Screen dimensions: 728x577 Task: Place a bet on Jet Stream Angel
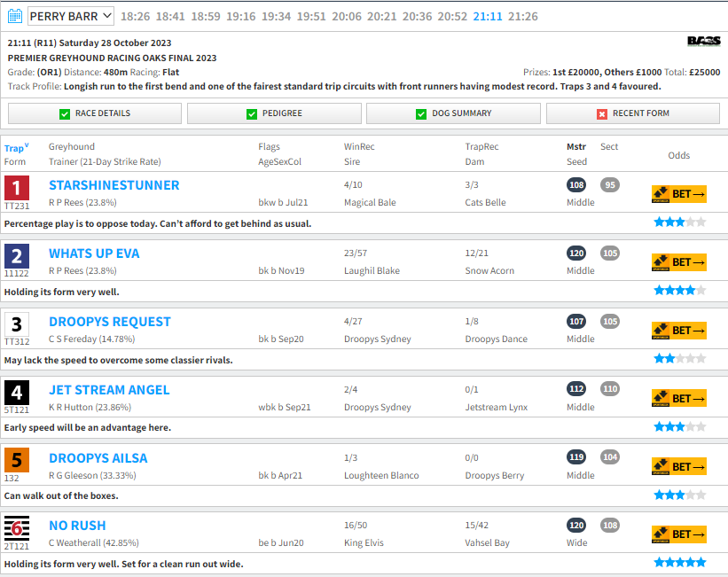(678, 398)
